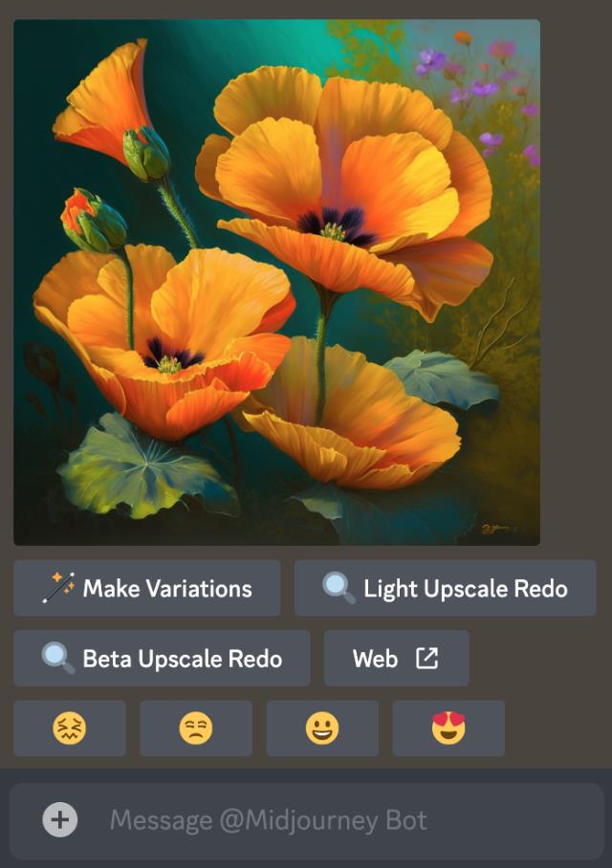Run Light Upscale Redo
The image size is (612, 868).
446,588
